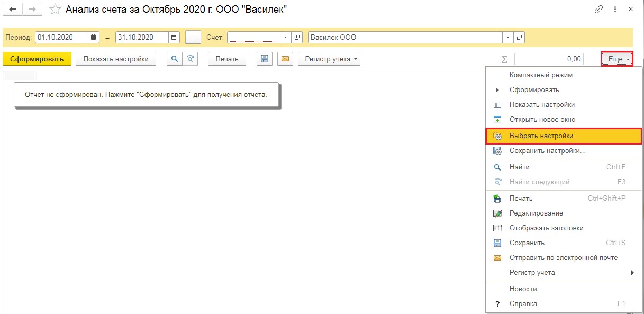Click the floppy disk save icon
Image resolution: width=644 pixels, height=314 pixels.
click(265, 59)
